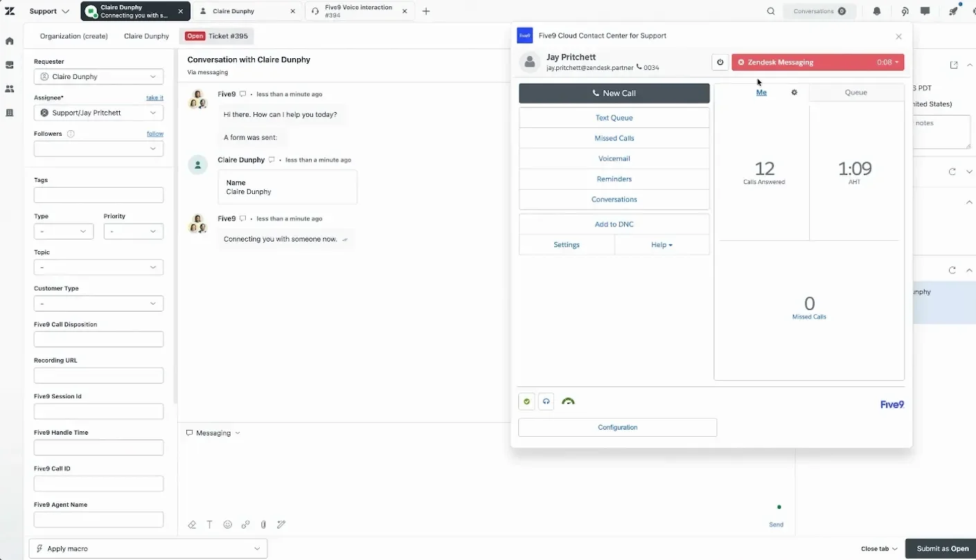Click the Add to DNC button
The width and height of the screenshot is (976, 560).
pos(614,224)
